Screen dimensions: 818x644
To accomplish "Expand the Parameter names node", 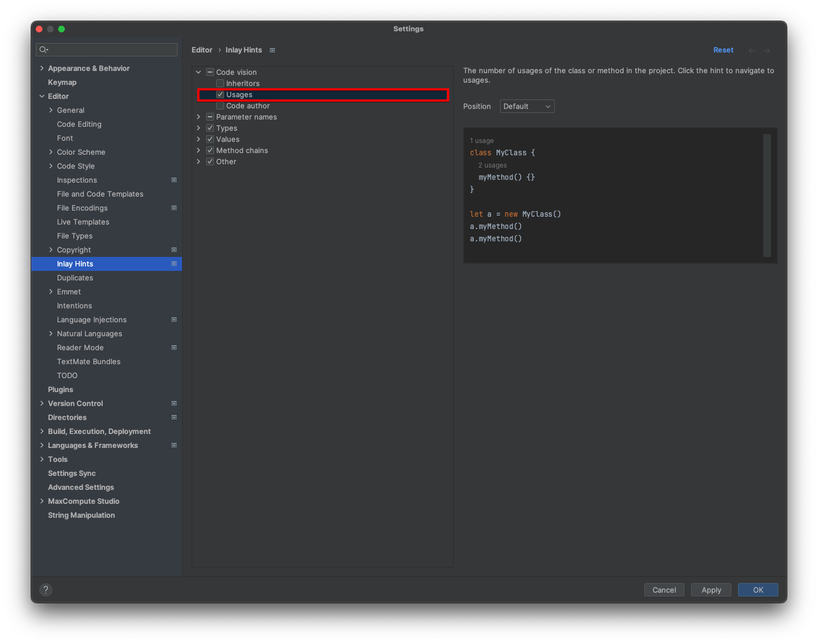I will 198,117.
